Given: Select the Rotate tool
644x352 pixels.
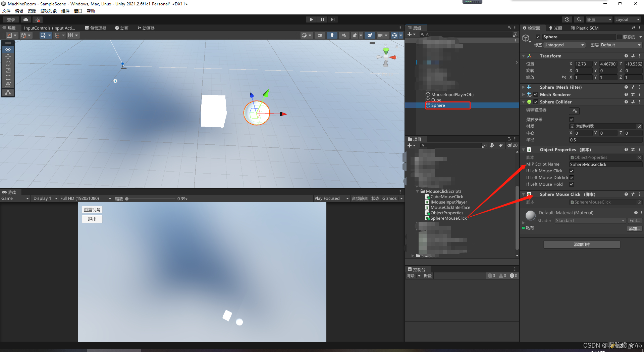Looking at the screenshot, I should (8, 63).
